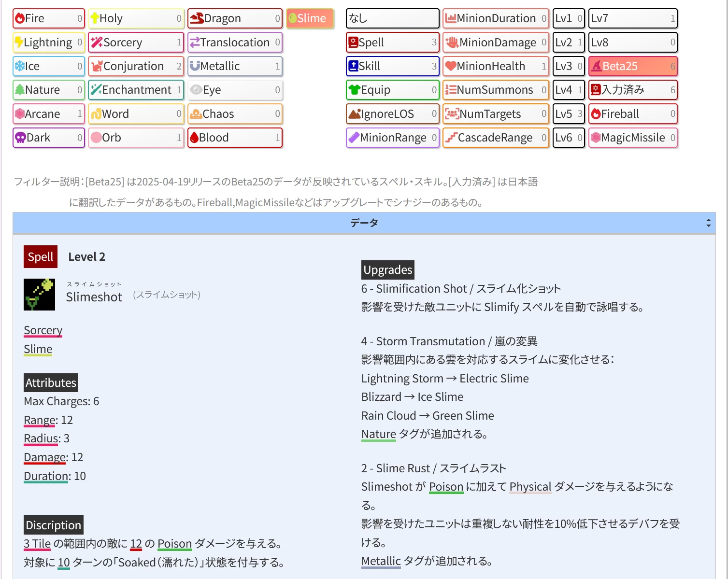Click the Metallic tag link in upgrades
This screenshot has width=728, height=579.
[381, 561]
